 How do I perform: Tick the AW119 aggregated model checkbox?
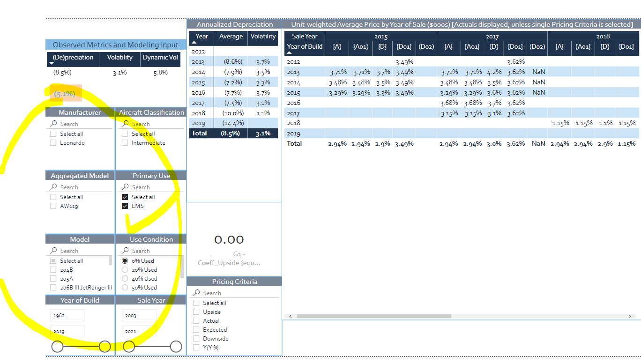[53, 206]
